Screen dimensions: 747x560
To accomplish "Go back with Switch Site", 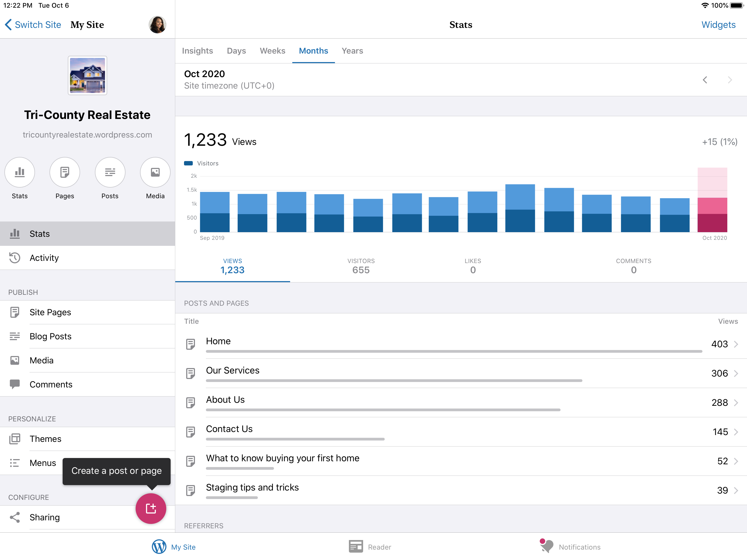I will [33, 25].
